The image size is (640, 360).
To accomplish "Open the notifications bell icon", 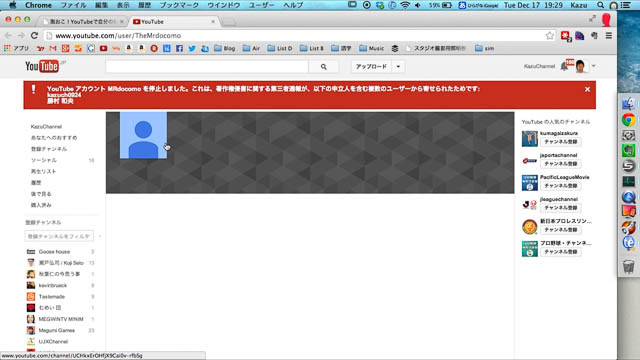I will 564,66.
